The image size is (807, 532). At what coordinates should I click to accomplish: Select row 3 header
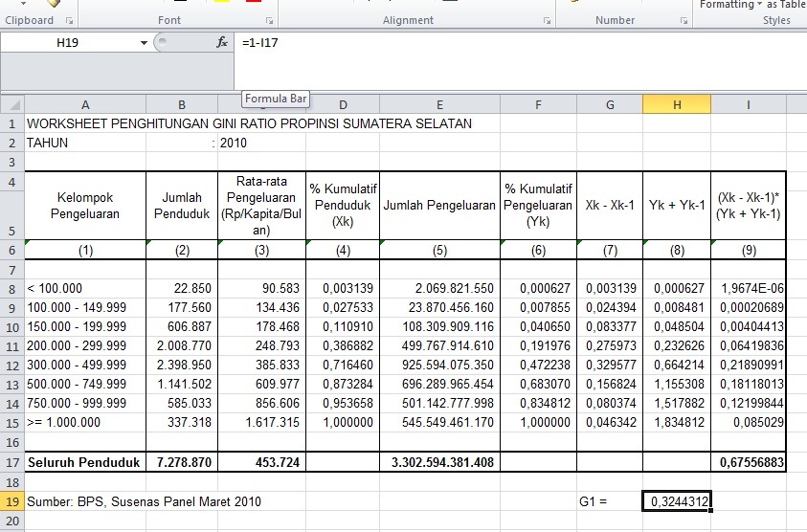pyautogui.click(x=12, y=162)
